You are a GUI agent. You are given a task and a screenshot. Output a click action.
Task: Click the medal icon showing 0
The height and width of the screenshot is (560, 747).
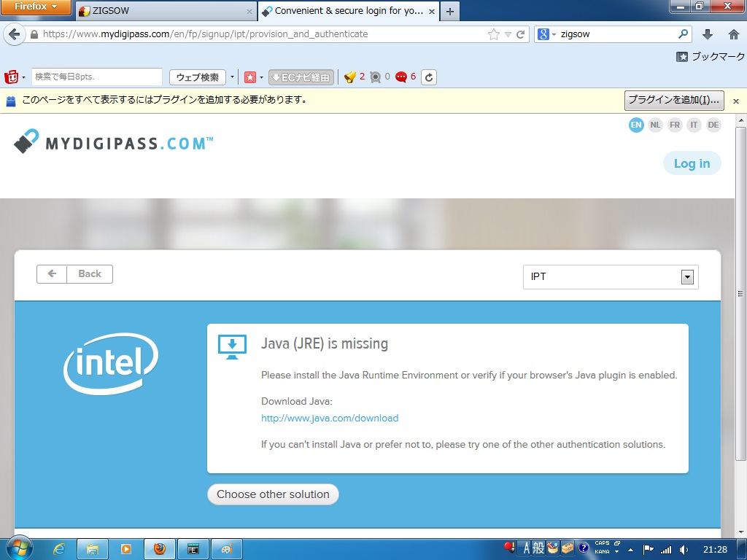point(376,77)
